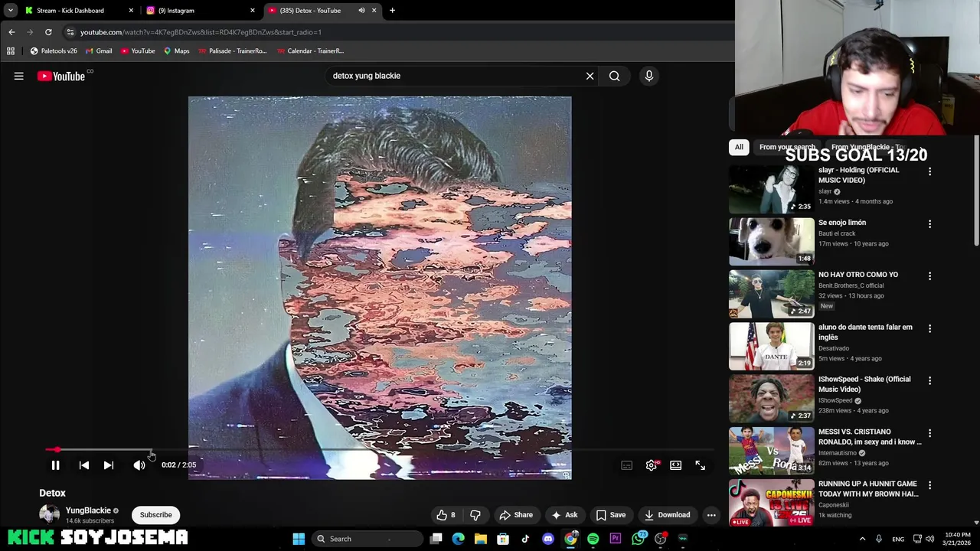The height and width of the screenshot is (551, 980).
Task: Open options for IShowSpeed Shake video
Action: [x=929, y=380]
